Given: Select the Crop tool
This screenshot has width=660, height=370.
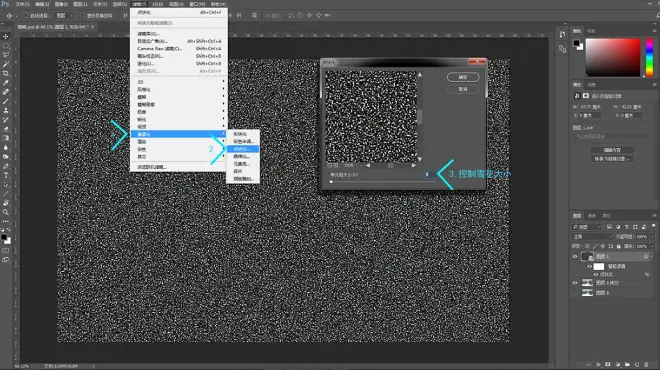Looking at the screenshot, I should tap(6, 73).
